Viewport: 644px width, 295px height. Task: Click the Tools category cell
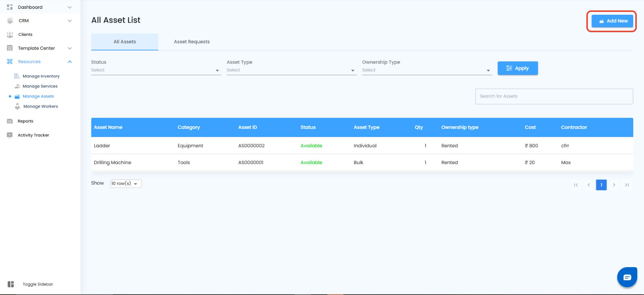point(184,162)
